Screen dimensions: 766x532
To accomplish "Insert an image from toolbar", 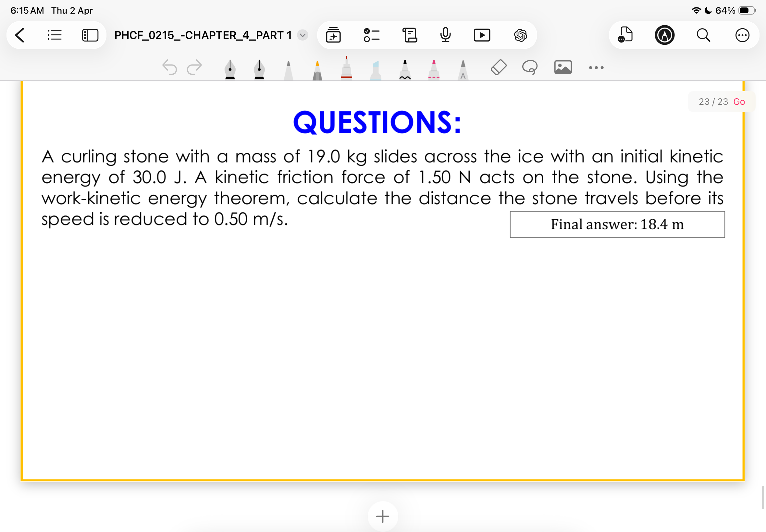I will [563, 67].
